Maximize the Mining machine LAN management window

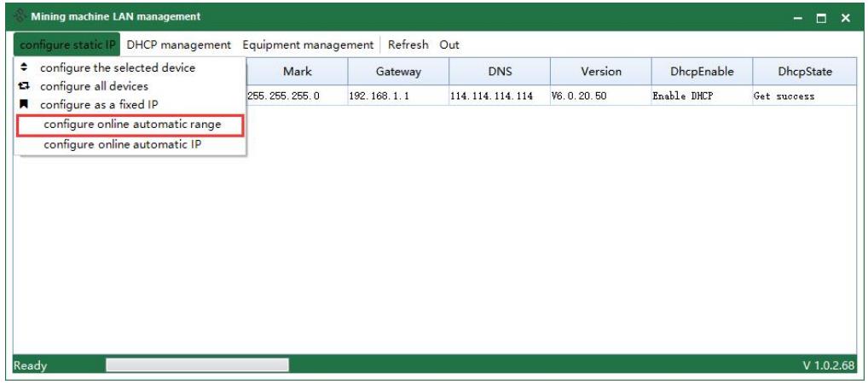pyautogui.click(x=824, y=17)
